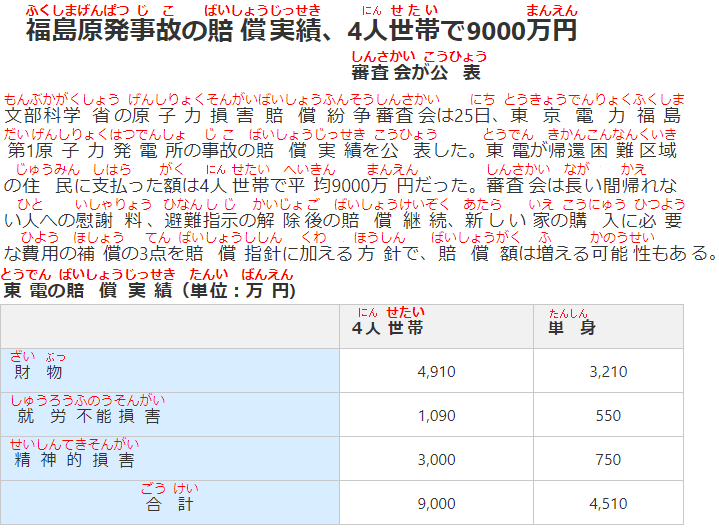The image size is (719, 529).
Task: Select the total value 9,000
Action: pyautogui.click(x=437, y=503)
